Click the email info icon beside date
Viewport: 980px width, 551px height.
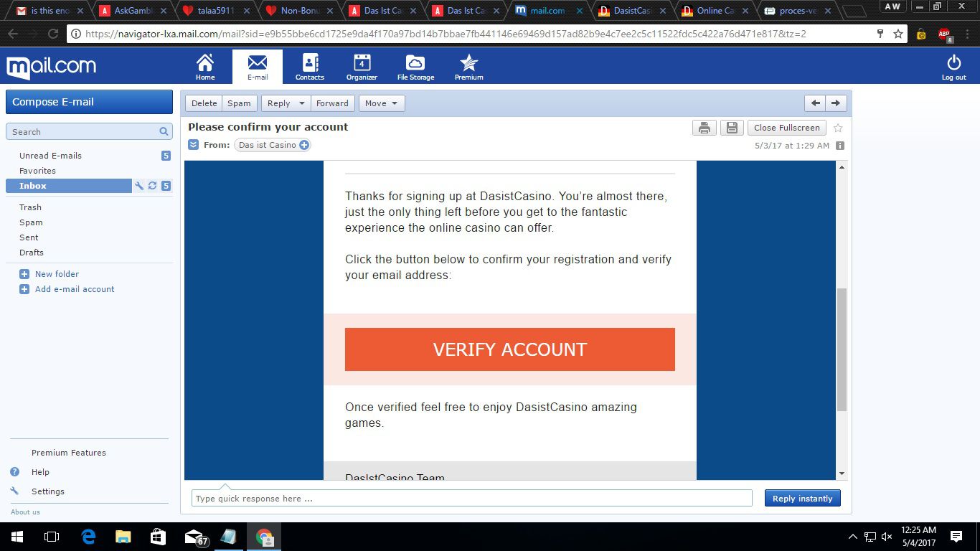tap(840, 146)
